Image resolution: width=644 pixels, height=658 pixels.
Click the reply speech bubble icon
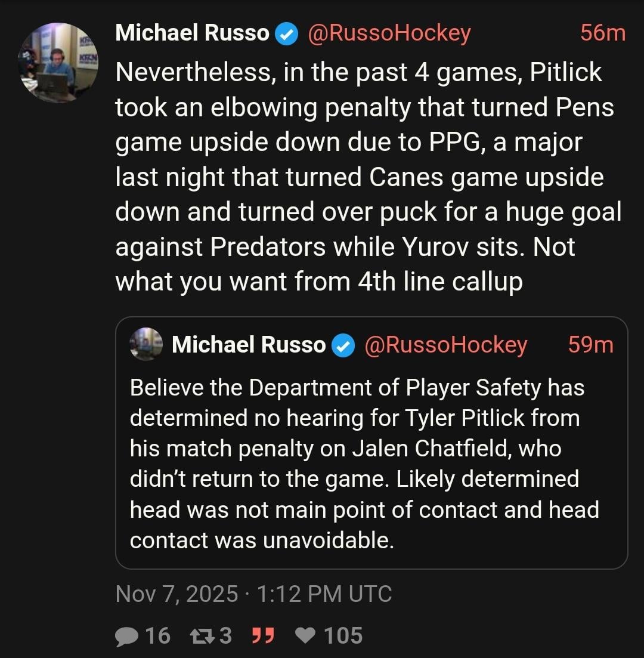tap(127, 635)
